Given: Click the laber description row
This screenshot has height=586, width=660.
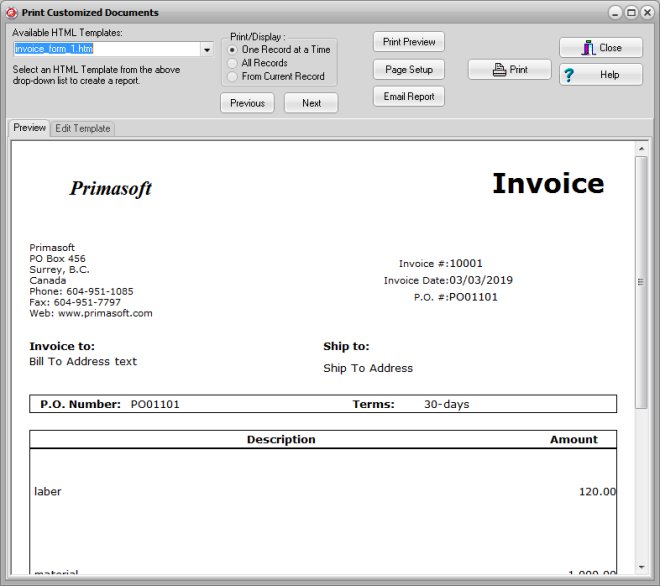Looking at the screenshot, I should pyautogui.click(x=48, y=491).
